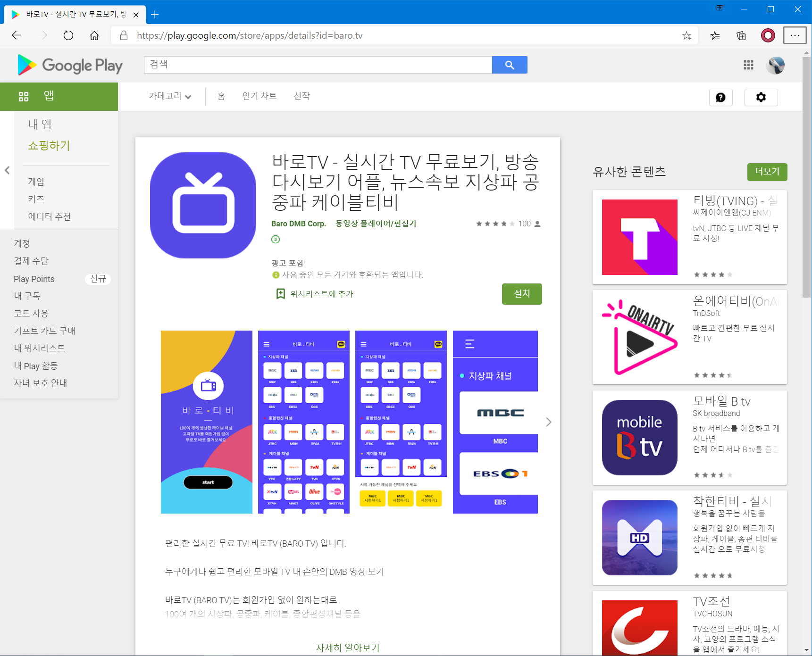The width and height of the screenshot is (812, 656).
Task: Open the browser ellipsis menu
Action: pos(795,35)
